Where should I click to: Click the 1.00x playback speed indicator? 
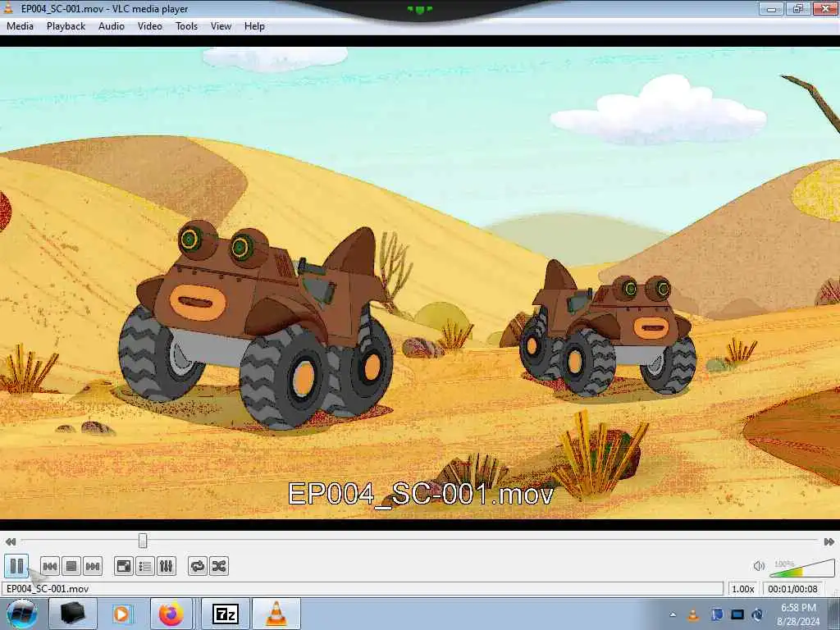pyautogui.click(x=743, y=589)
